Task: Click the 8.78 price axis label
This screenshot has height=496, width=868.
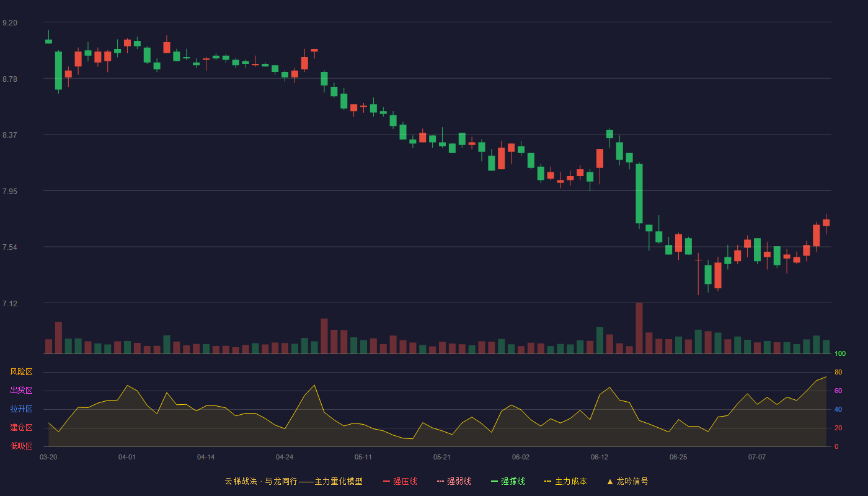Action: [10, 79]
